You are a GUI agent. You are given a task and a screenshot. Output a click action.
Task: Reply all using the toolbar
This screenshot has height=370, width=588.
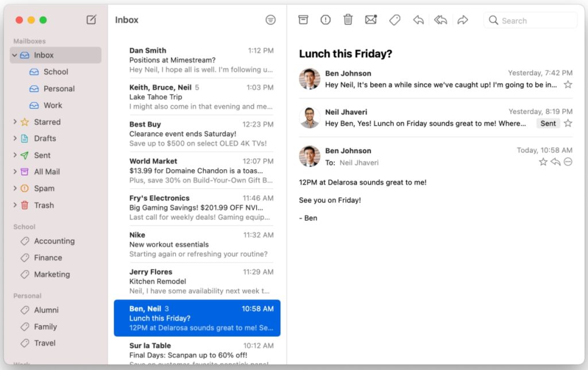[440, 20]
